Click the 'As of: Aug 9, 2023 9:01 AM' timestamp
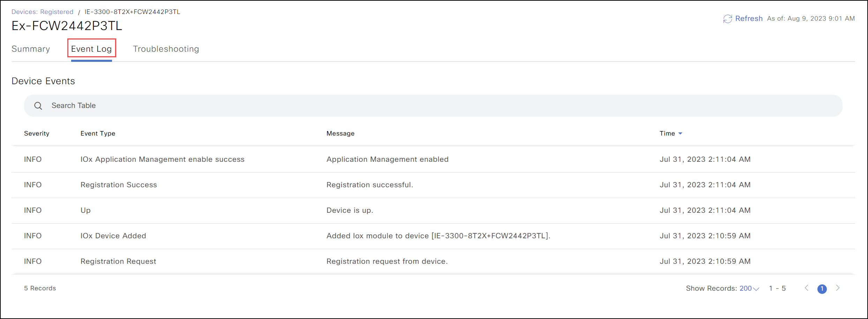The height and width of the screenshot is (319, 868). (811, 19)
